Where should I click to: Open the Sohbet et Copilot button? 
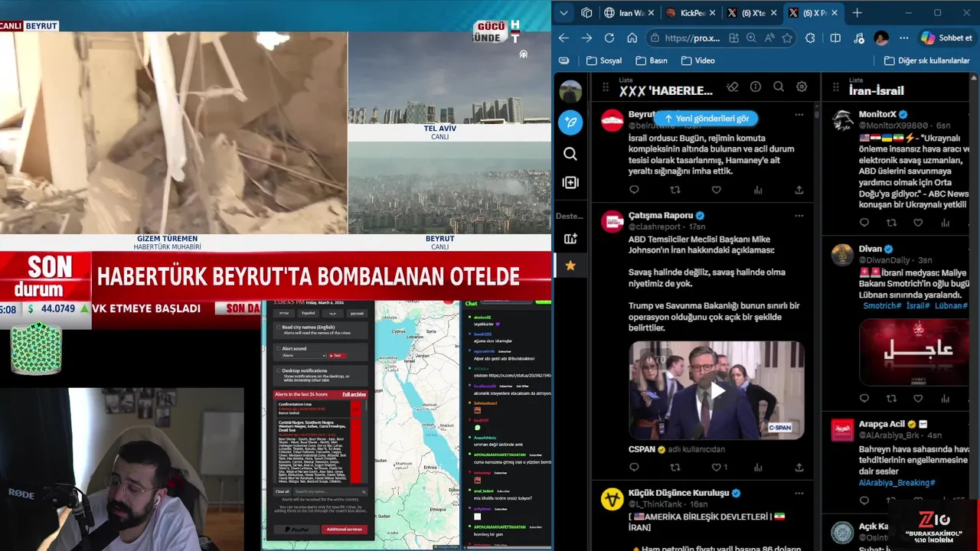click(947, 37)
